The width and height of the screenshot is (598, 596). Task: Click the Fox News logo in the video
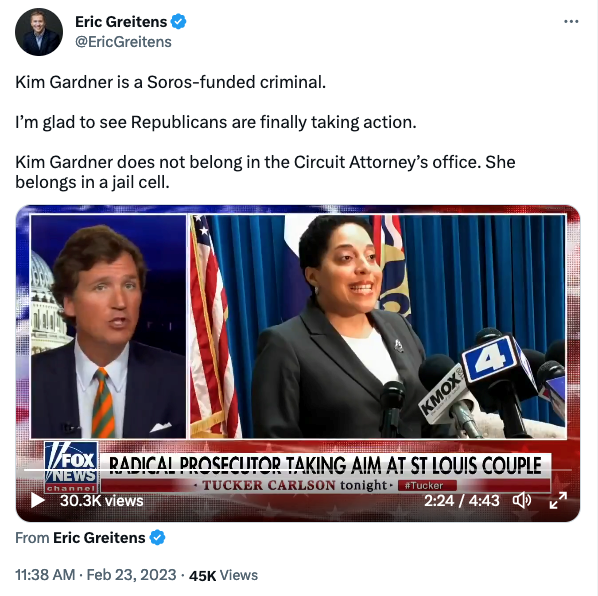pos(71,467)
